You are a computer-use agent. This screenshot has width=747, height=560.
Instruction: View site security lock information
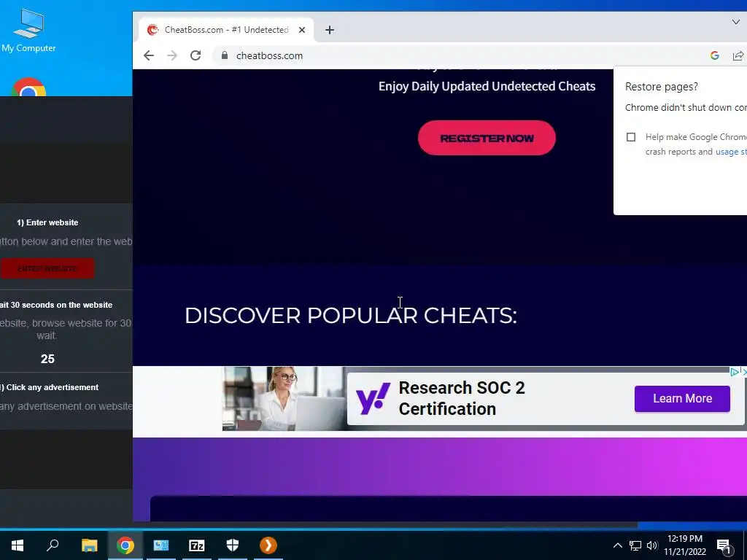pos(225,55)
